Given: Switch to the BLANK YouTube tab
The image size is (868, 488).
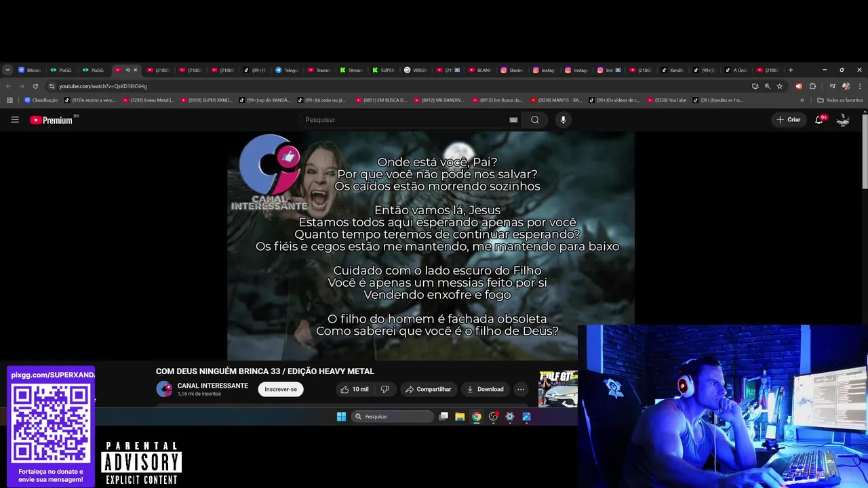Looking at the screenshot, I should (480, 70).
